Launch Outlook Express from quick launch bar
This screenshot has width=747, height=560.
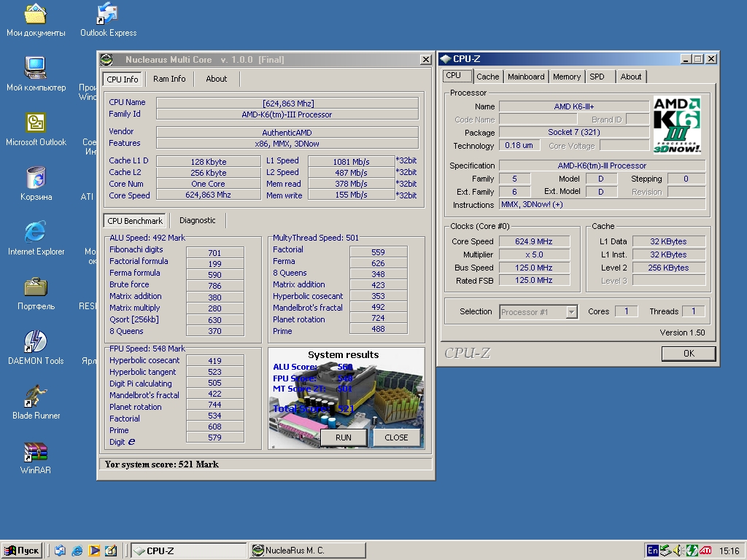[x=60, y=551]
